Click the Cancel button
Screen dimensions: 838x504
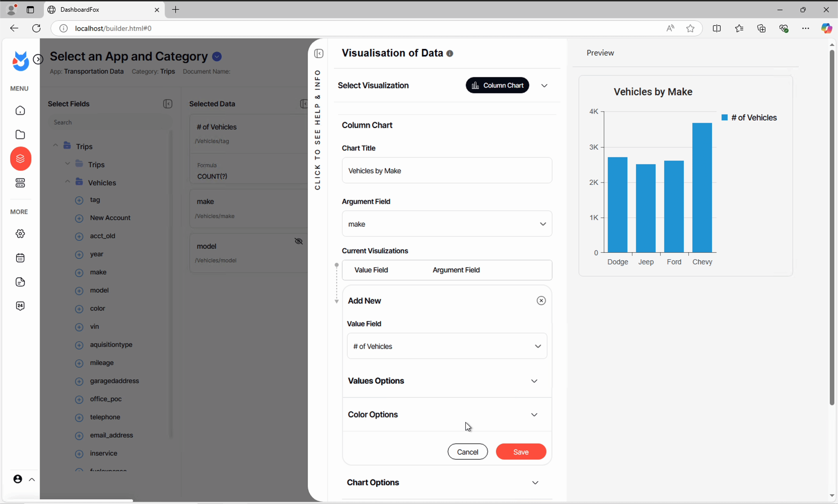pos(467,452)
